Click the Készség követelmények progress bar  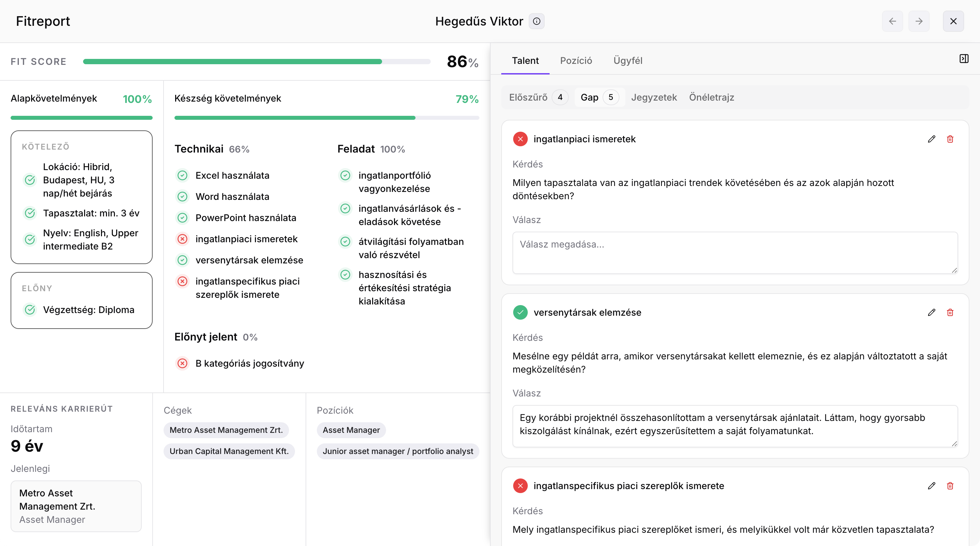coord(327,118)
